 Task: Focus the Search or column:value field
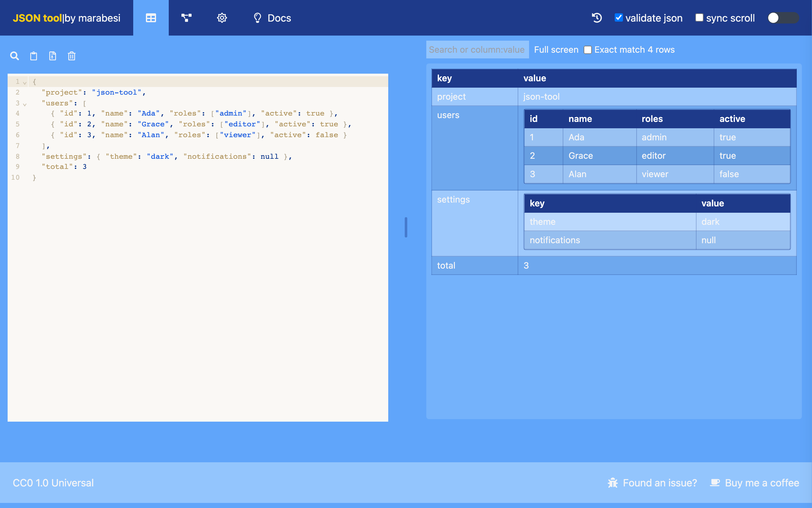(477, 50)
